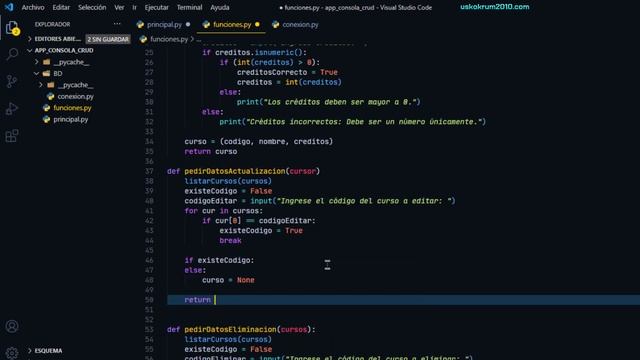Click the 'curso = (codigo, nombre, creditos)' line

[259, 141]
